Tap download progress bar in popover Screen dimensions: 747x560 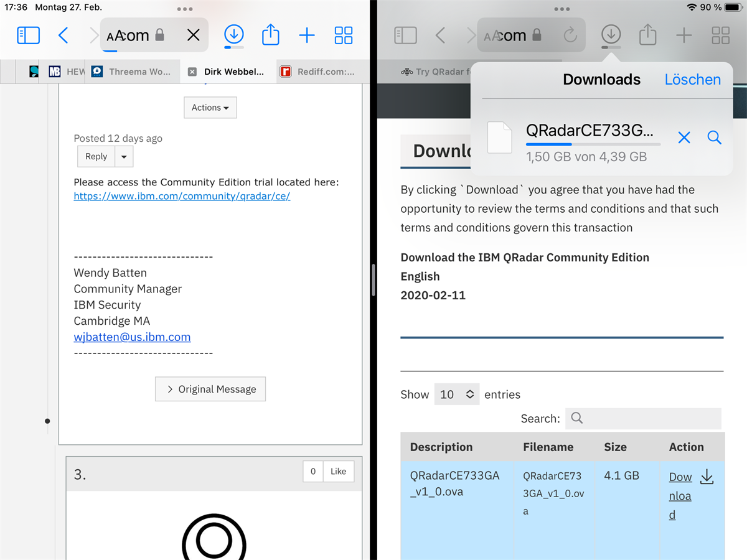(x=593, y=144)
